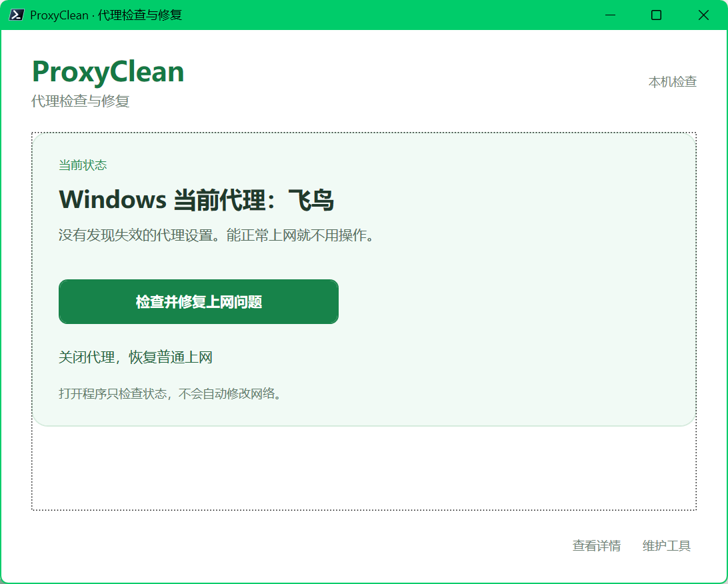Image resolution: width=728 pixels, height=584 pixels.
Task: Click the 检查并修复上网问题 button
Action: [x=198, y=302]
